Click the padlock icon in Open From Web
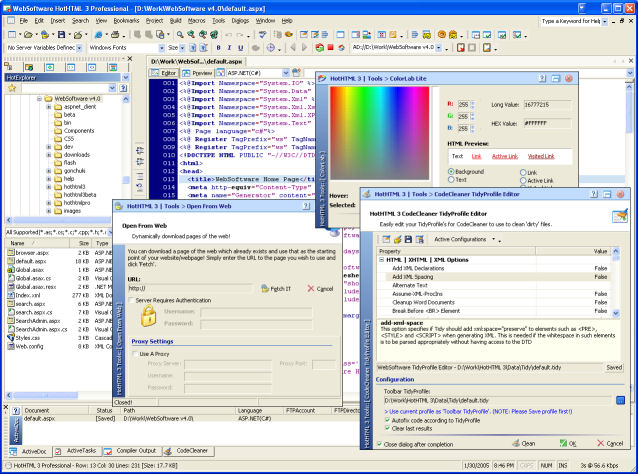Screen dimensions: 638x474 [149, 316]
